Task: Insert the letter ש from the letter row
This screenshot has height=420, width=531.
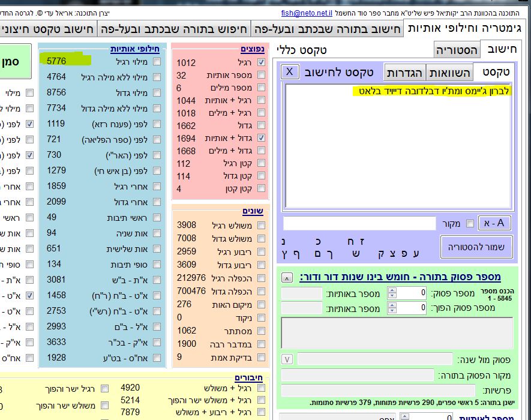Action: click(x=355, y=254)
